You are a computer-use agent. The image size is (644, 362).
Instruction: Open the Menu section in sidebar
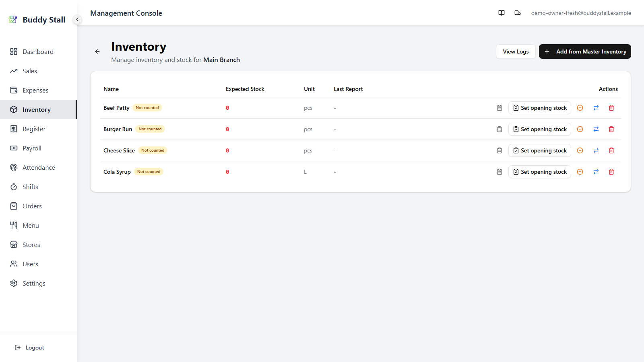tap(38, 225)
